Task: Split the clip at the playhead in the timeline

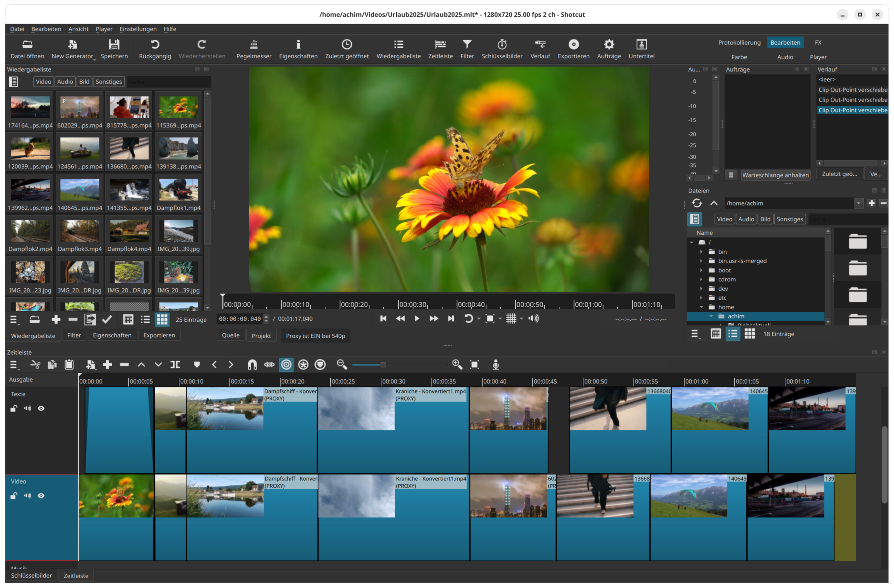Action: 175,364
